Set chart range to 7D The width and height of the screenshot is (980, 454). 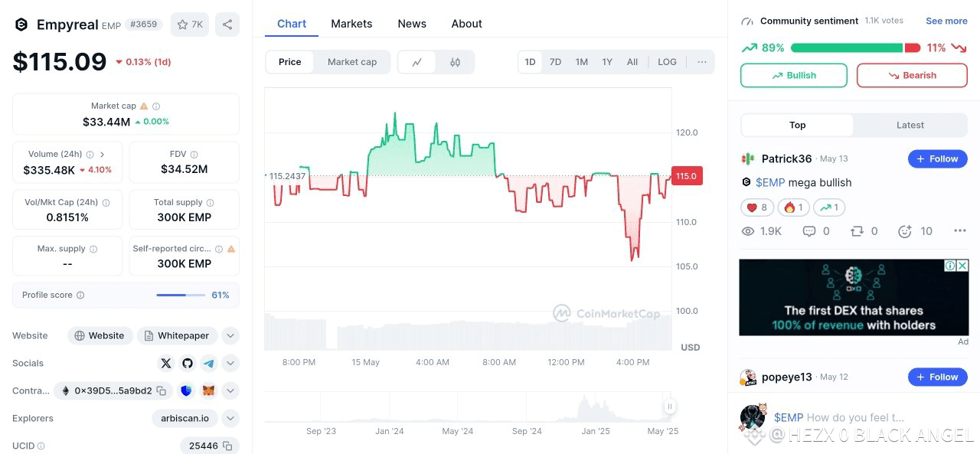pyautogui.click(x=556, y=62)
